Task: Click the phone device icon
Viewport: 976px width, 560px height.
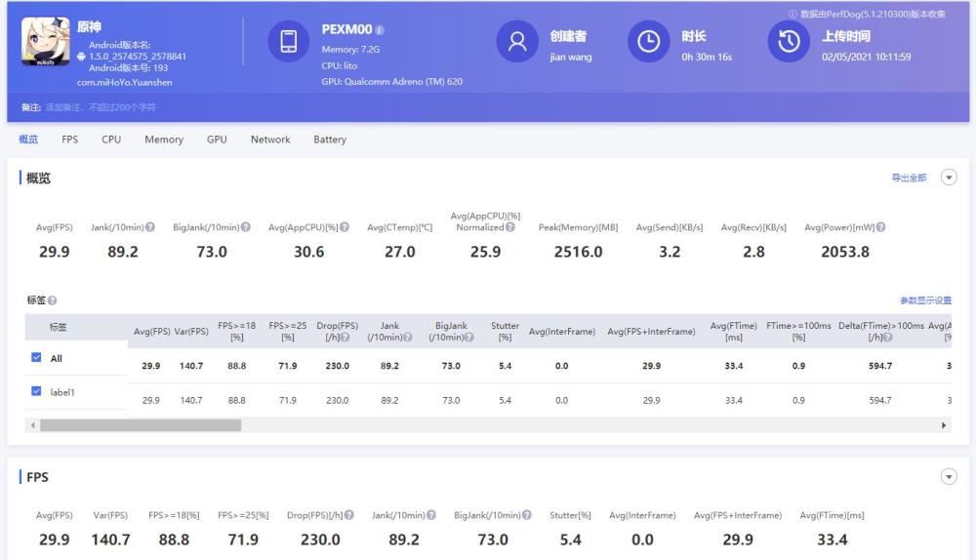Action: click(288, 42)
